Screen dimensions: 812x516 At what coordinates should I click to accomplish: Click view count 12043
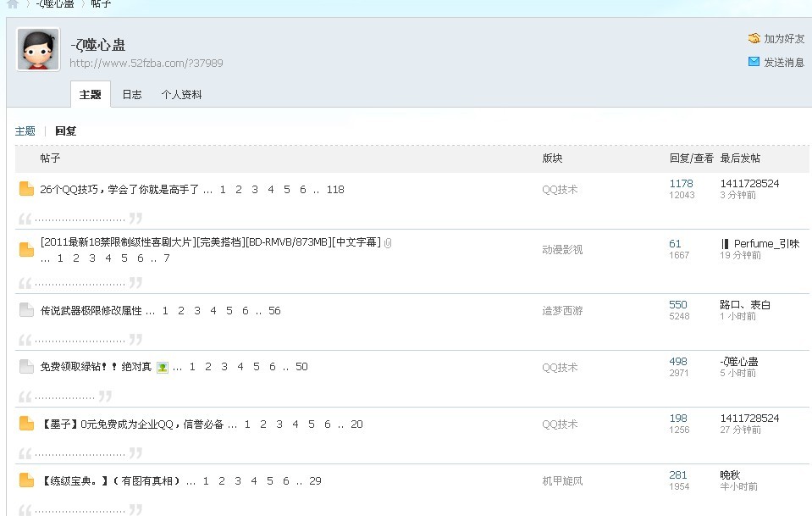682,196
